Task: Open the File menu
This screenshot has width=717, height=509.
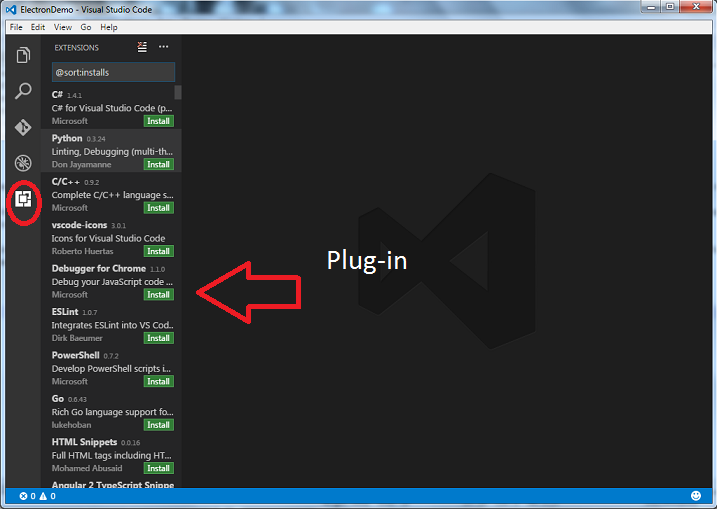Action: tap(16, 27)
